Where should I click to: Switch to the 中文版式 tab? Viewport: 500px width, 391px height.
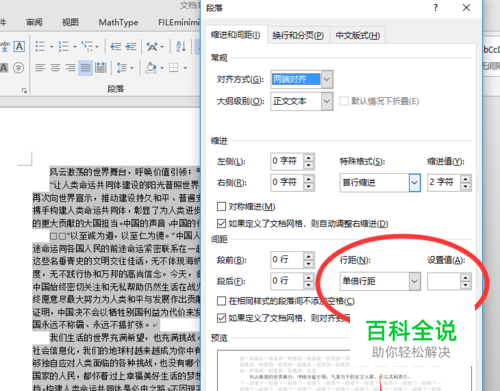[358, 35]
